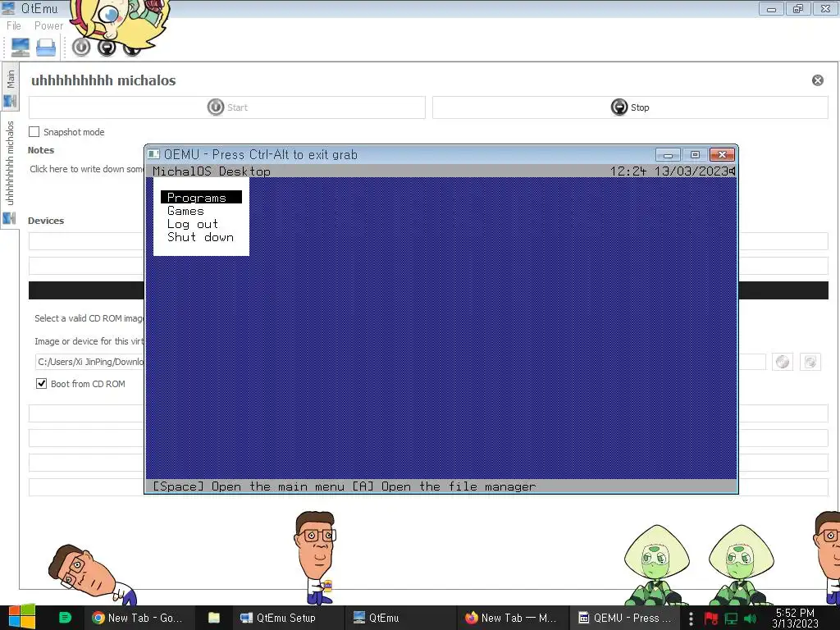Click the QtEmu title bar app icon
This screenshot has height=630, width=840.
(8, 8)
